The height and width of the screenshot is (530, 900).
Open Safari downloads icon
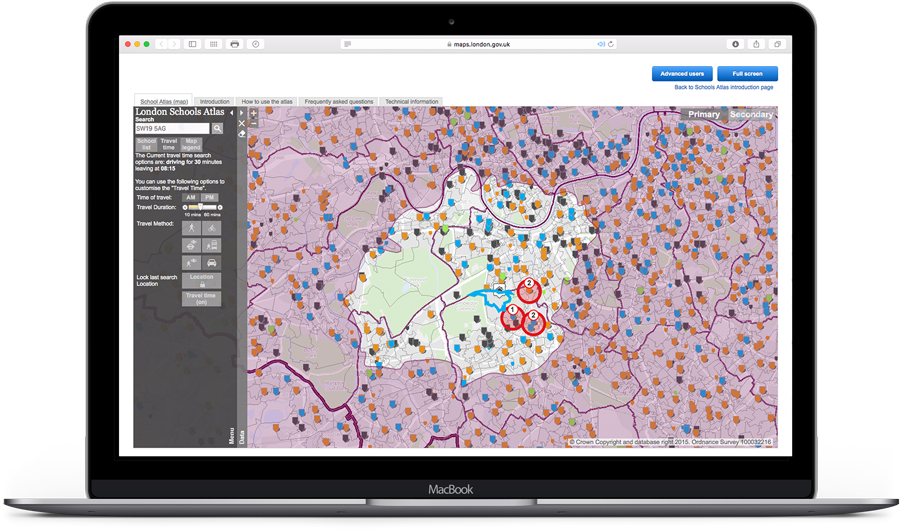click(x=735, y=44)
